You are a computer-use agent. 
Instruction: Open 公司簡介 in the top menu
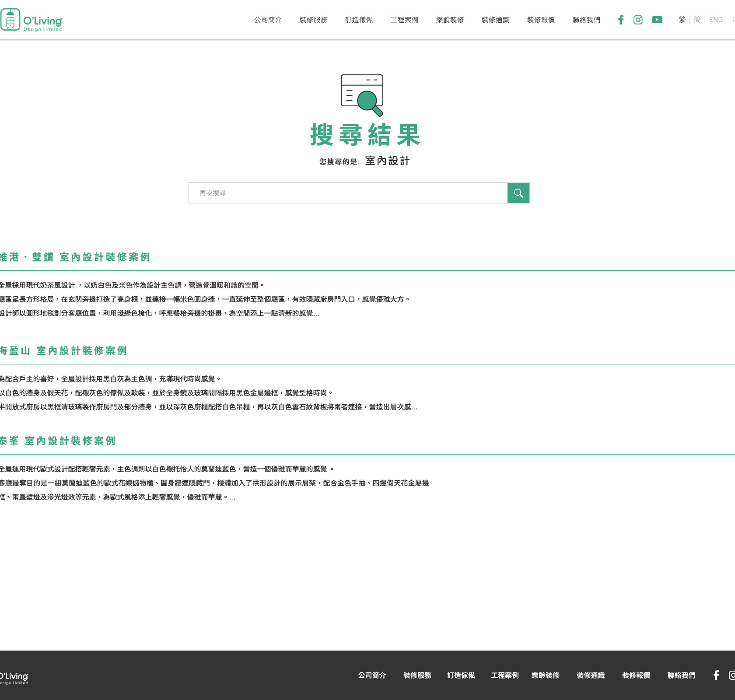pyautogui.click(x=268, y=20)
